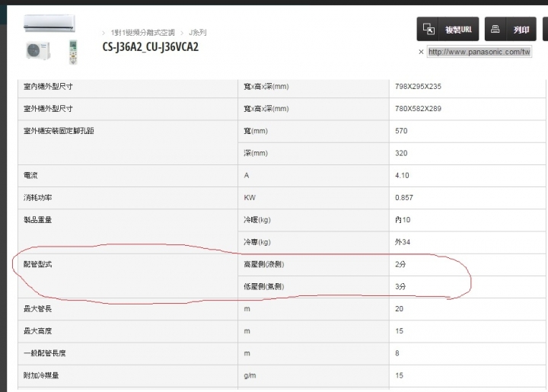Screen dimensions: 548x392
Task: Click the indoor unit product thumbnail
Action: (49, 24)
